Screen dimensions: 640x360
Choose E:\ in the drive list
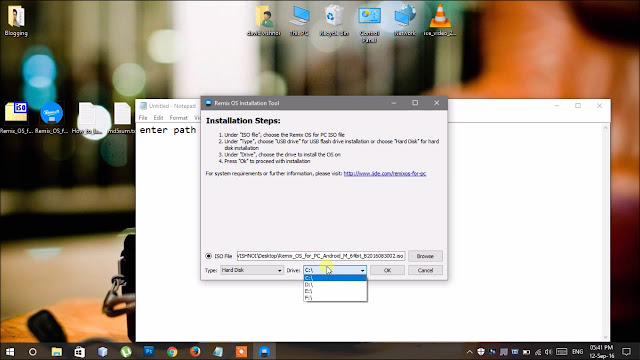pyautogui.click(x=335, y=291)
